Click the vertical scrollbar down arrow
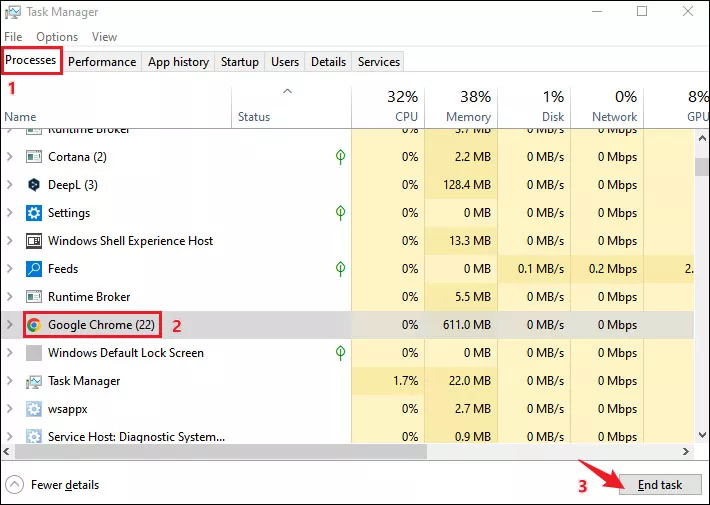The image size is (710, 505). pyautogui.click(x=702, y=435)
